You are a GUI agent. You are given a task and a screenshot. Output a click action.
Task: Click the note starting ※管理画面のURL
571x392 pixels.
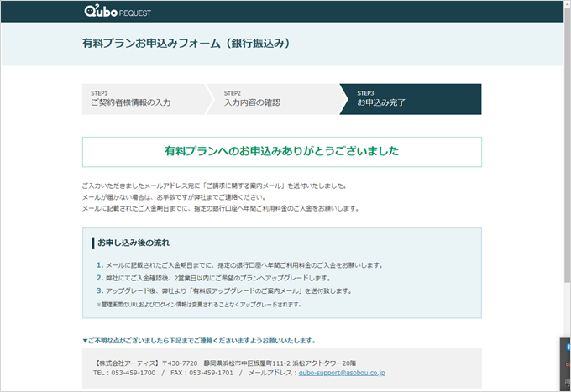coord(199,304)
